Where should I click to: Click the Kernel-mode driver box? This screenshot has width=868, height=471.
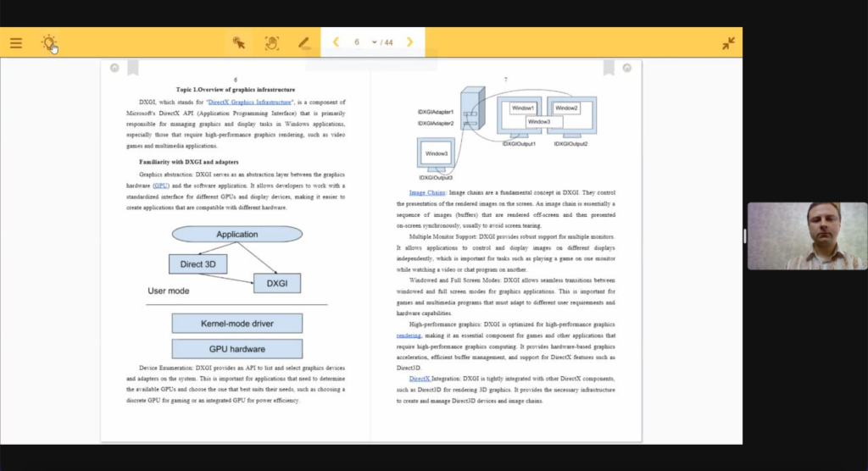pyautogui.click(x=237, y=324)
